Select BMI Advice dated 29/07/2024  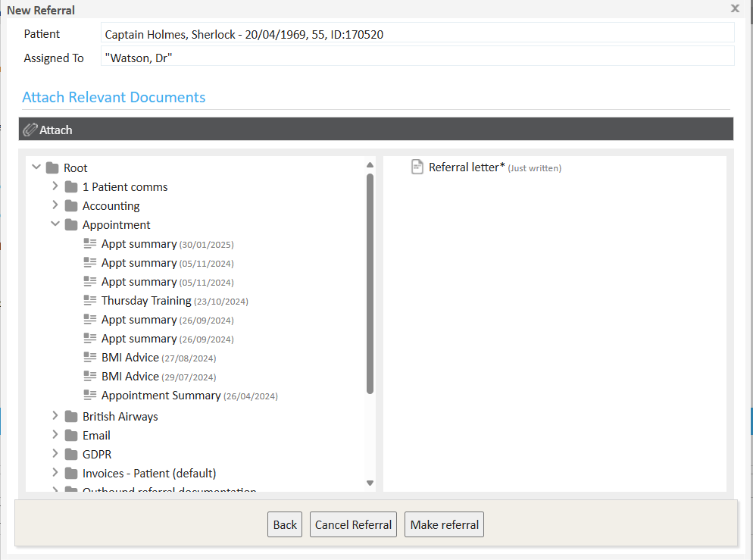click(x=130, y=377)
